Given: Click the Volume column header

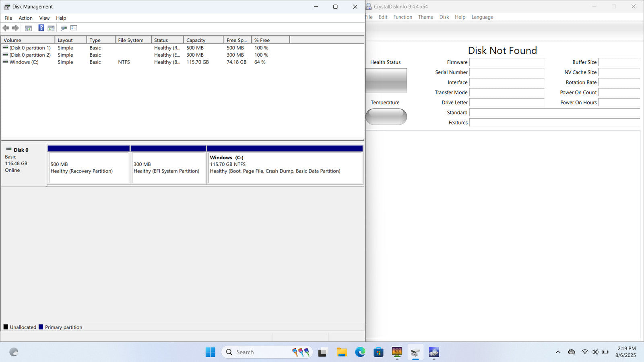Looking at the screenshot, I should (28, 40).
